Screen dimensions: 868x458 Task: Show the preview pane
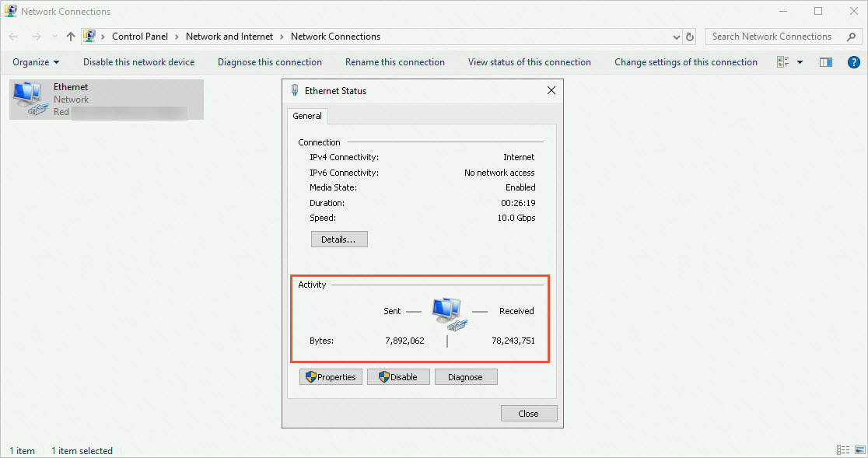[825, 61]
